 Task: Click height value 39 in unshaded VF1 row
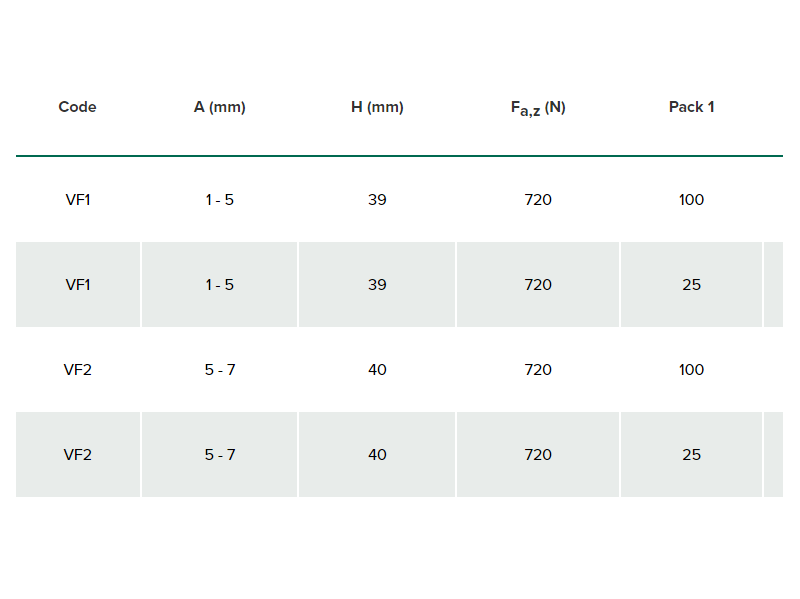pyautogui.click(x=377, y=199)
